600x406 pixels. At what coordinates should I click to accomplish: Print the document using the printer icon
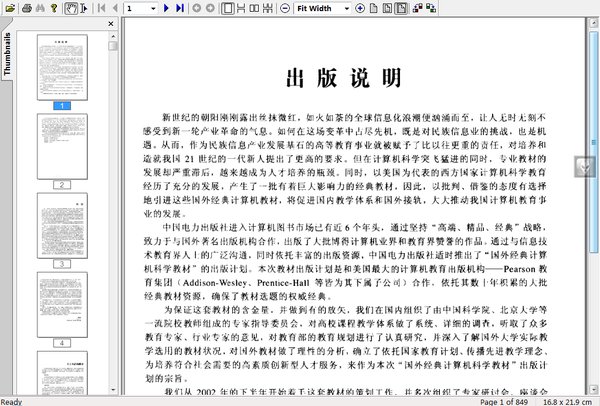point(26,8)
